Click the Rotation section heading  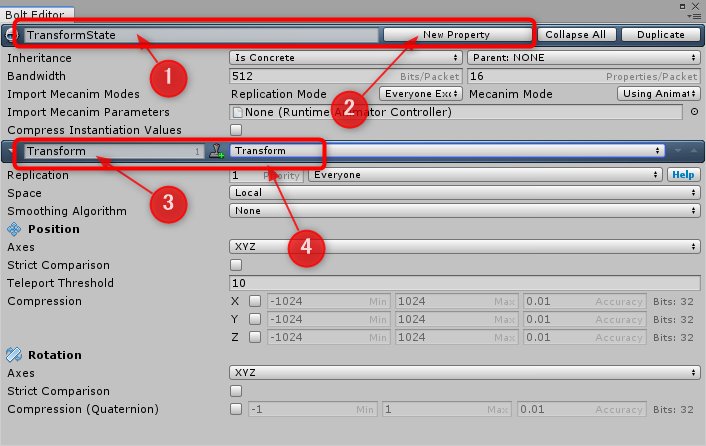tap(55, 355)
